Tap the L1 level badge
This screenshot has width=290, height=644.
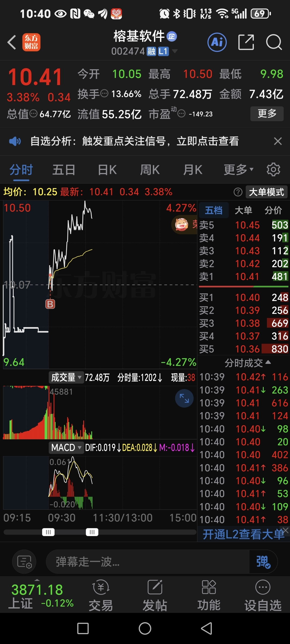(163, 51)
